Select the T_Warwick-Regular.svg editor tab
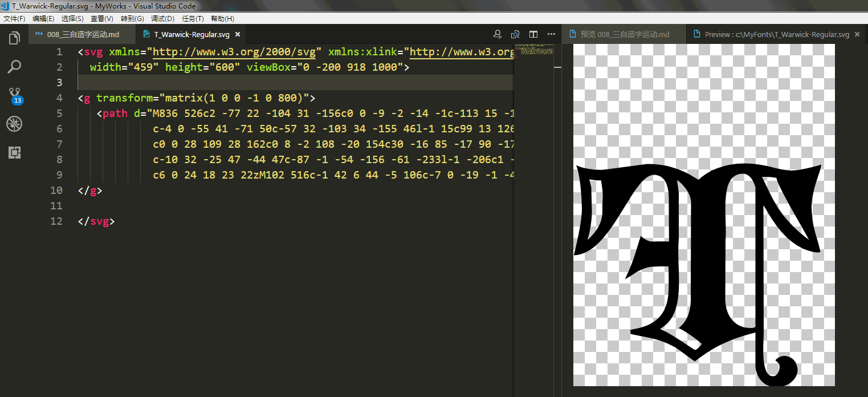 coord(191,34)
